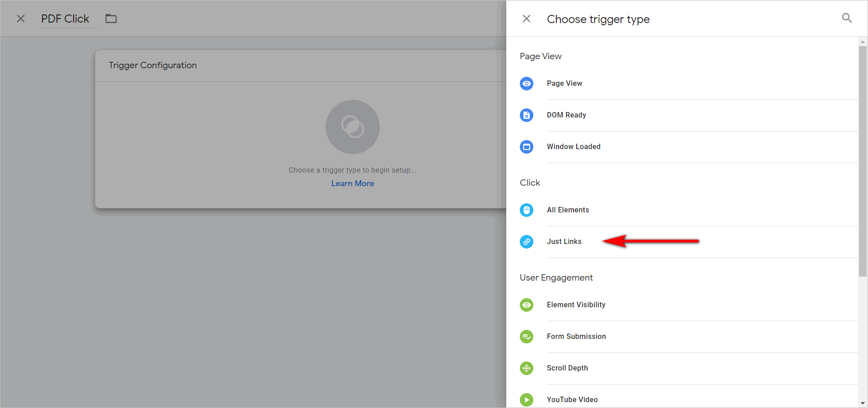Select the Page View trigger icon
868x408 pixels.
[527, 83]
